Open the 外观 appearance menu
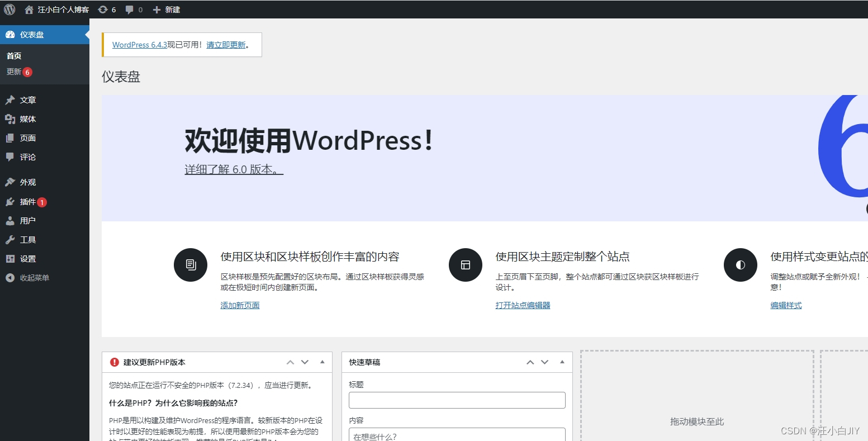Image resolution: width=868 pixels, height=441 pixels. pos(45,182)
